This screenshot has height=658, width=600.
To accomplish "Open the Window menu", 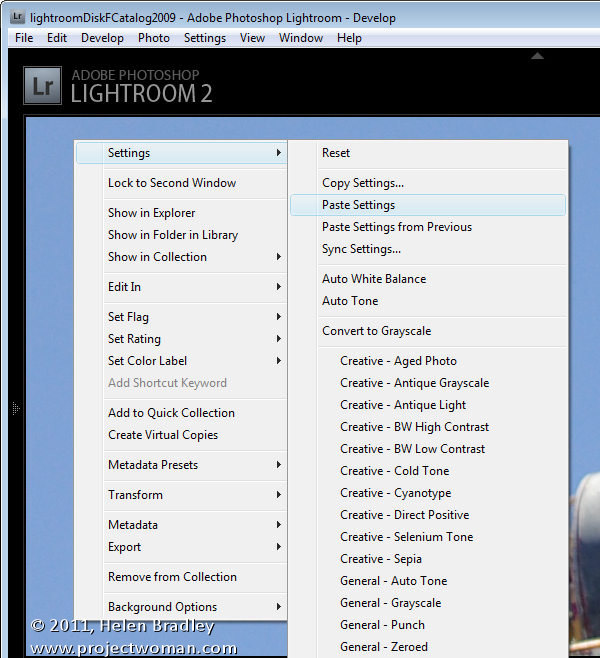I will (x=301, y=38).
